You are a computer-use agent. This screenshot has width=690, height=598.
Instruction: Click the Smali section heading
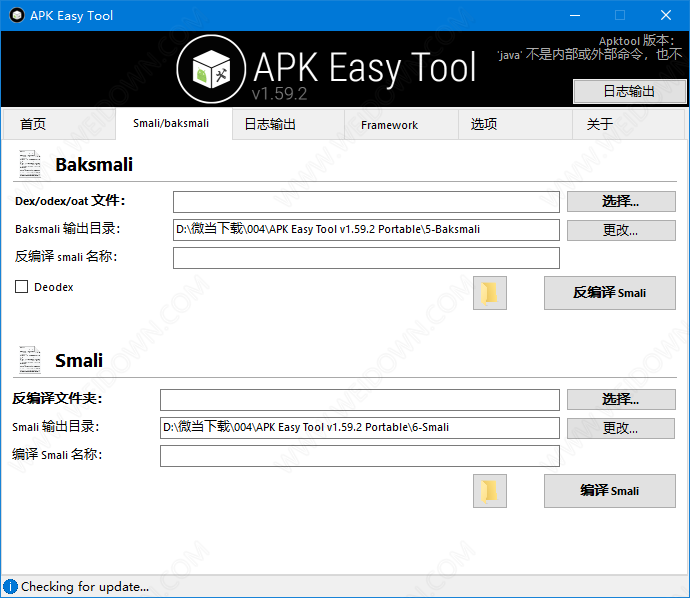coord(79,360)
